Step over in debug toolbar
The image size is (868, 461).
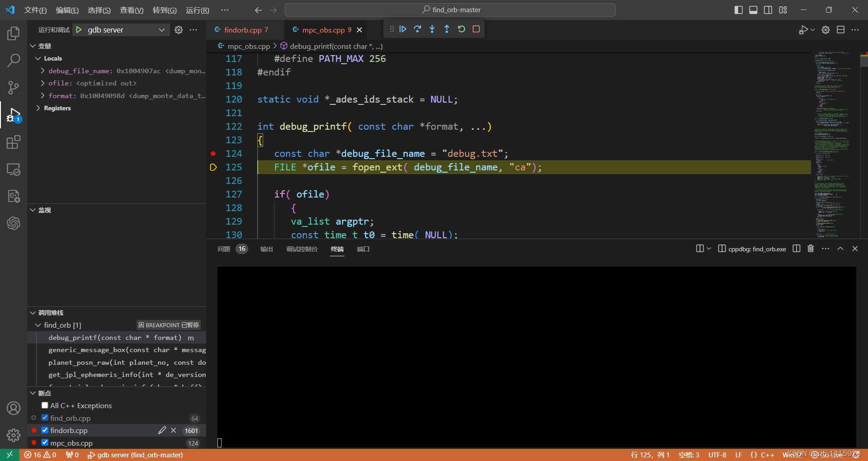418,29
